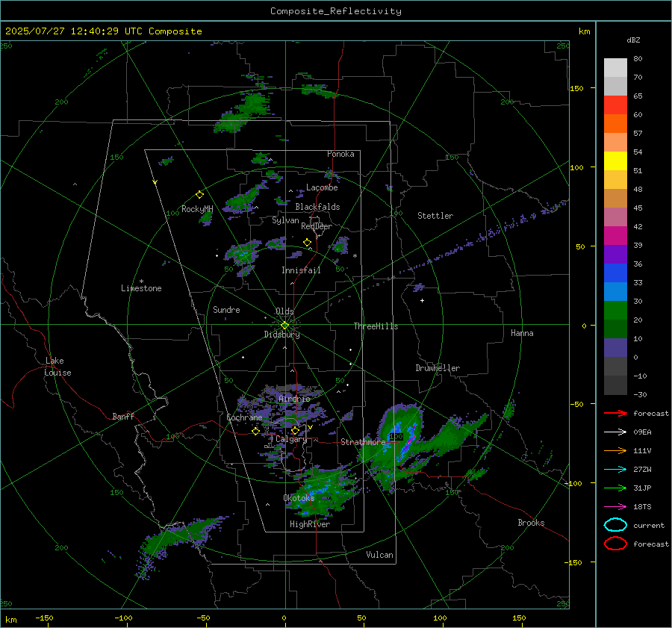
Task: Click the red forecast ellipse legend
Action: coord(615,544)
